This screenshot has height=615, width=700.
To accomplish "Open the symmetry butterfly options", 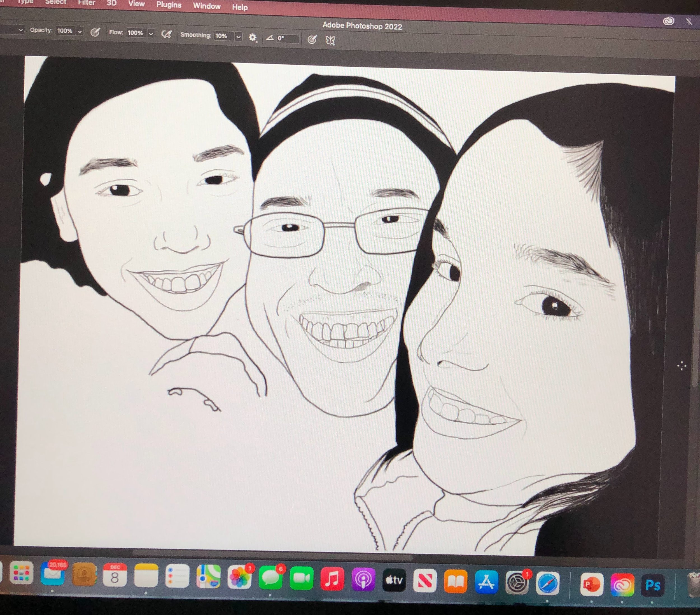I will coord(330,41).
